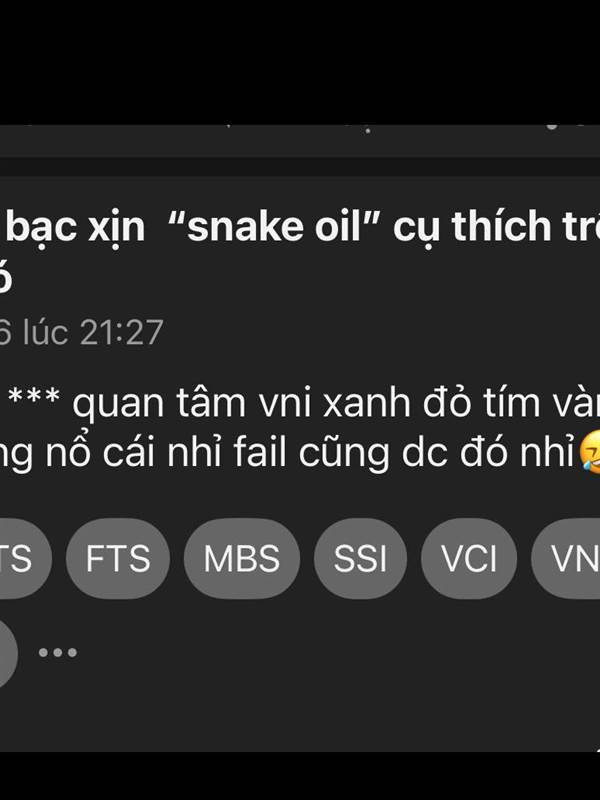Open the three-dot more options menu
The width and height of the screenshot is (600, 800).
tap(58, 652)
